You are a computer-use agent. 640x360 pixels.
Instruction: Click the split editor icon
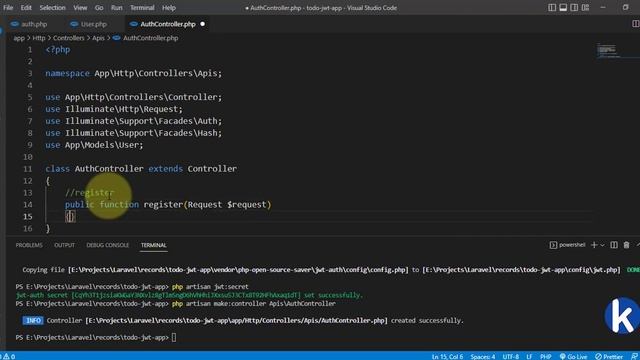[x=635, y=24]
